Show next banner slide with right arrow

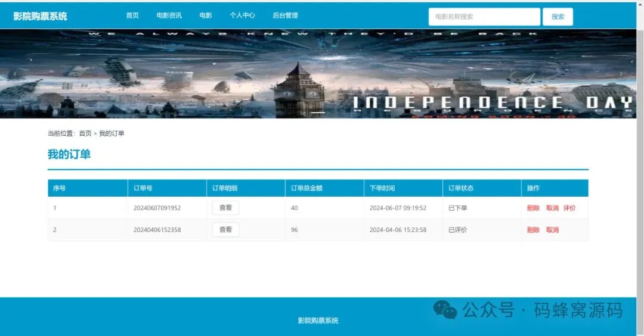click(621, 74)
